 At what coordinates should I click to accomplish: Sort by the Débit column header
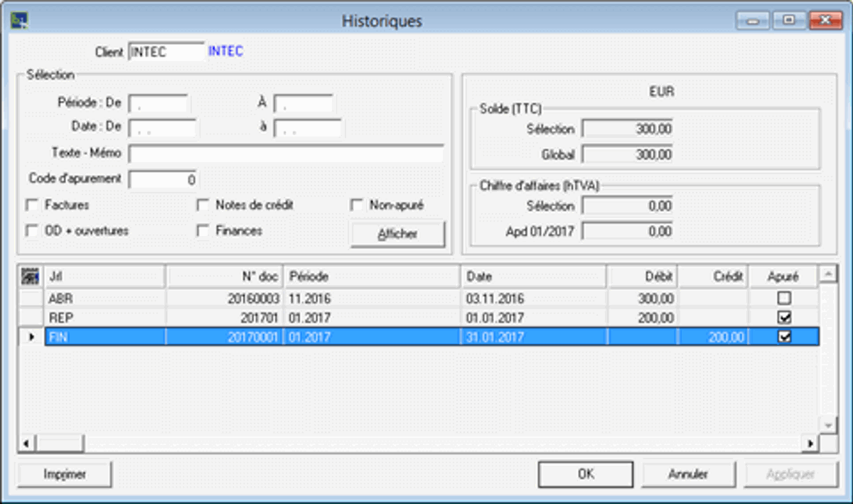642,277
